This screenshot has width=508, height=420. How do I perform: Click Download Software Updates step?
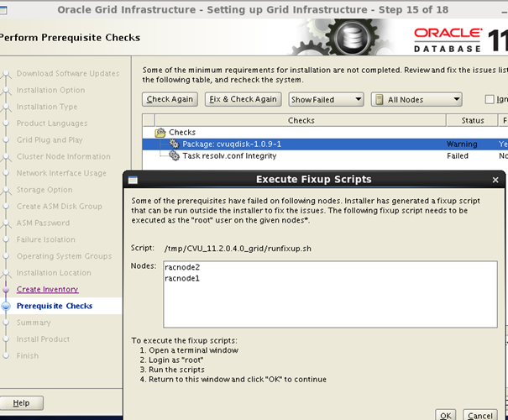click(68, 74)
